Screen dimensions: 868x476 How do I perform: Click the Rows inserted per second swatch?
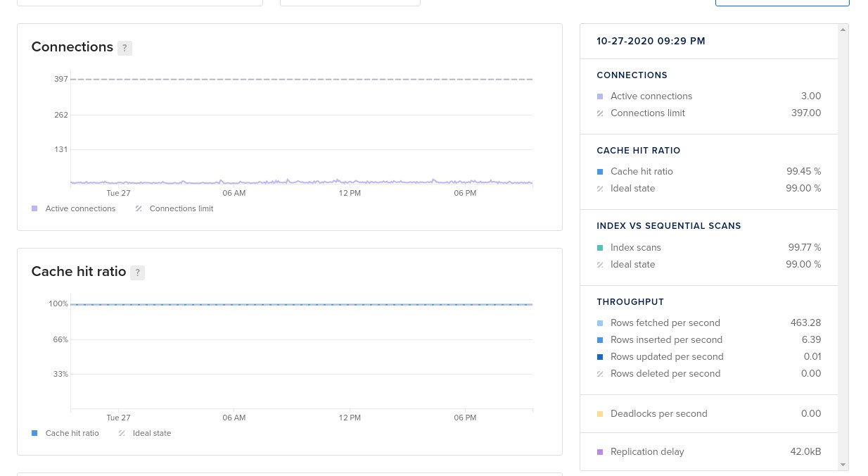(600, 340)
